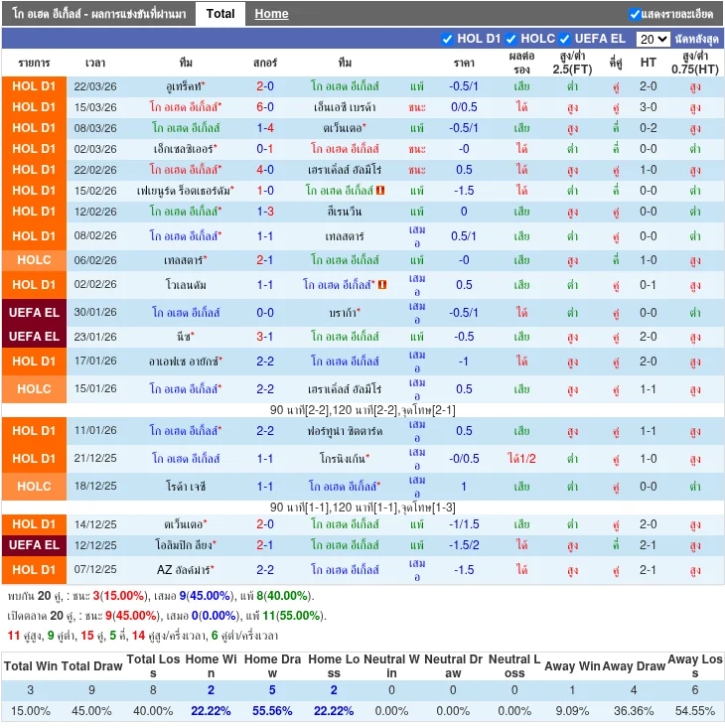Click HOL D1 badge for 07/12/25 match
The width and height of the screenshot is (725, 728).
[x=34, y=570]
